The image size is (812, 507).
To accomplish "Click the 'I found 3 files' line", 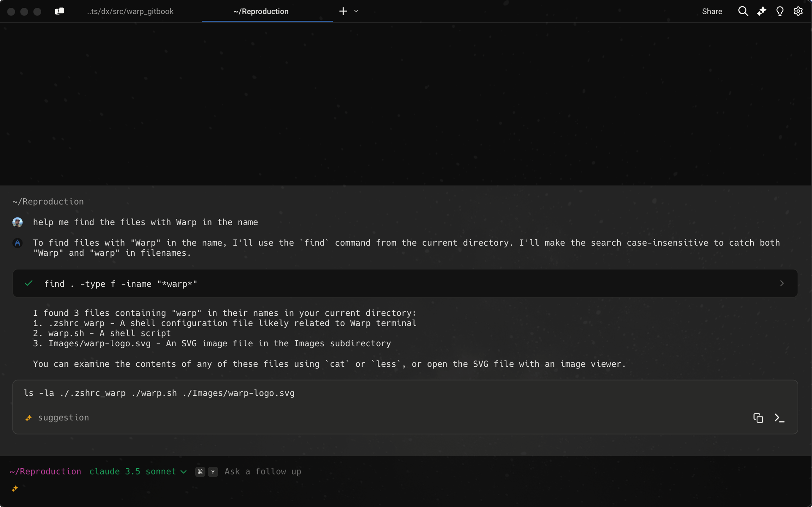I will (x=225, y=313).
